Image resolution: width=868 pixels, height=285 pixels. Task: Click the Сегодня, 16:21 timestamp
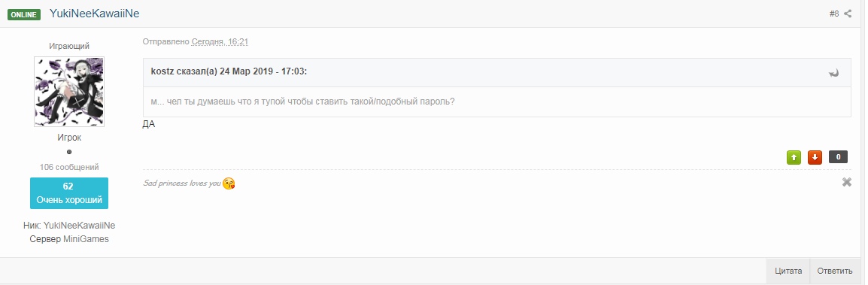pyautogui.click(x=220, y=41)
